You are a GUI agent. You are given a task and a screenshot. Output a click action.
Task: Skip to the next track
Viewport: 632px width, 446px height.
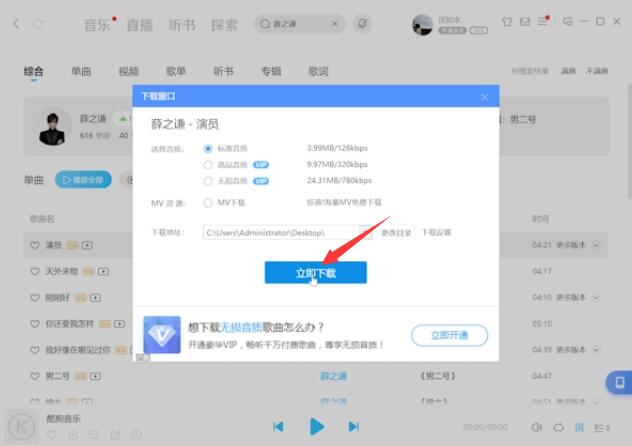tap(353, 427)
